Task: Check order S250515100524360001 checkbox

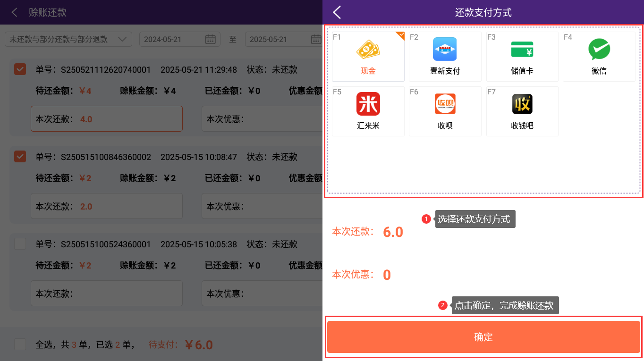Action: coord(20,244)
